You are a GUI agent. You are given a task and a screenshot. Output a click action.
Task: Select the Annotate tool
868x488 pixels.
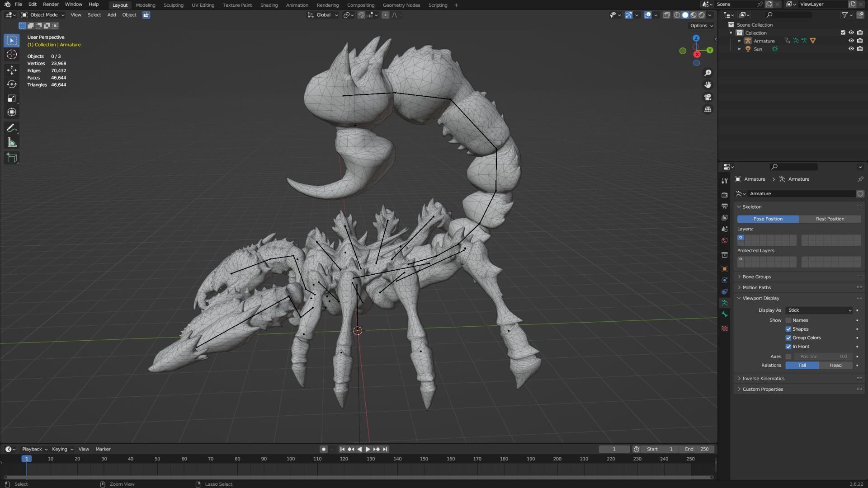[12, 128]
